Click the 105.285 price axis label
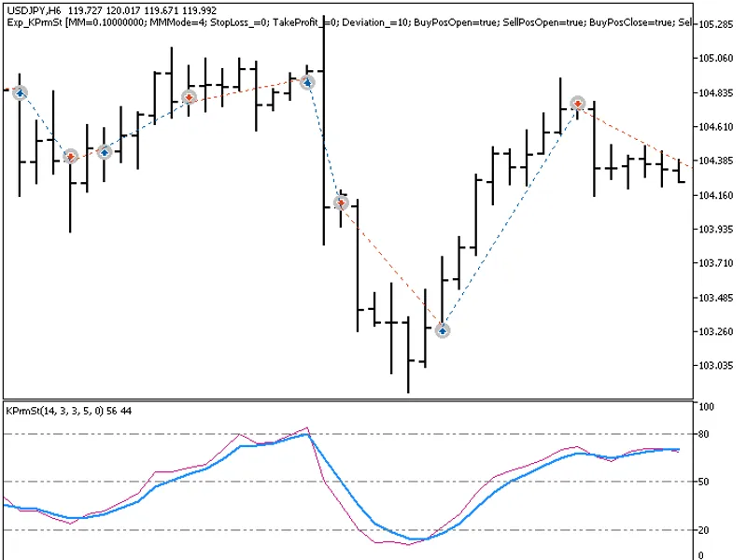This screenshot has width=747, height=560. (x=715, y=24)
